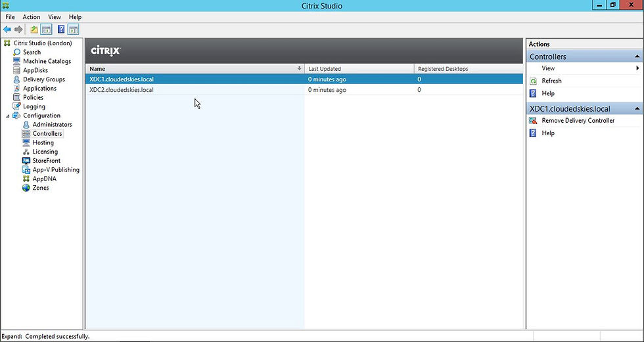The height and width of the screenshot is (342, 644).
Task: Click the AppDNA icon in tree
Action: (26, 179)
